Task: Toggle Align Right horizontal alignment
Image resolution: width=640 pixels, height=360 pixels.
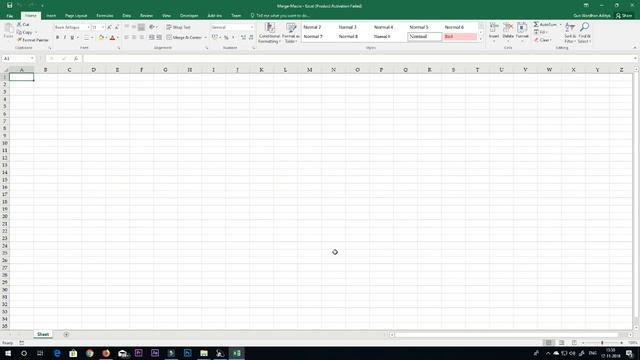Action: click(141, 37)
